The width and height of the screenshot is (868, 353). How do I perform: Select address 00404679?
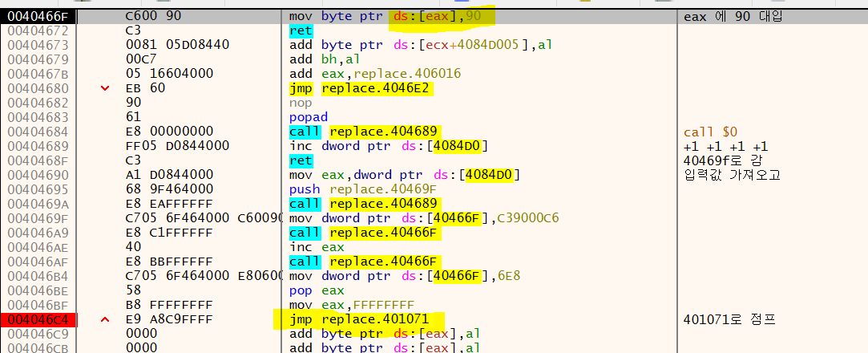38,59
